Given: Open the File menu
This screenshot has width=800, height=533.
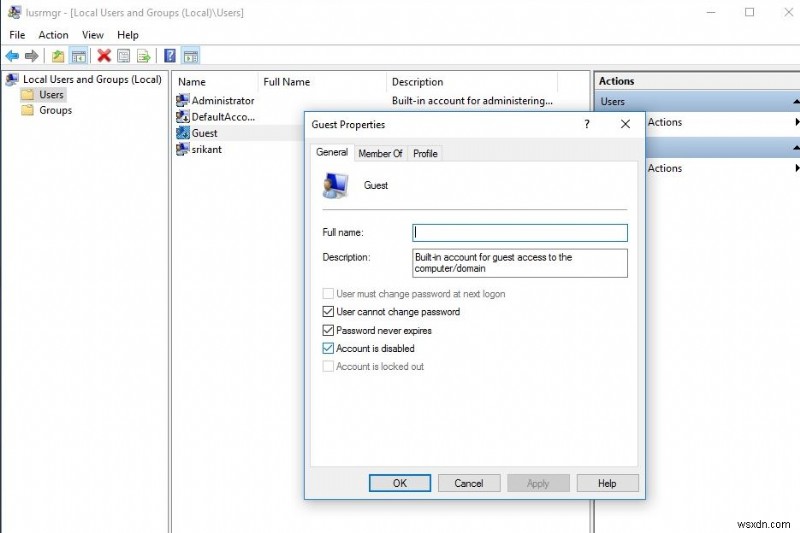Looking at the screenshot, I should [x=17, y=35].
